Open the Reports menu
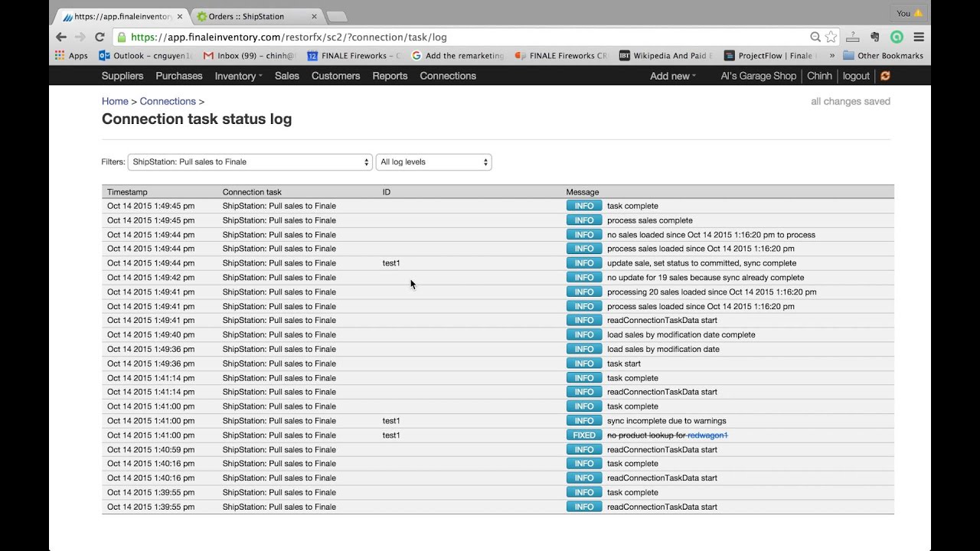The height and width of the screenshot is (551, 980). click(x=390, y=76)
